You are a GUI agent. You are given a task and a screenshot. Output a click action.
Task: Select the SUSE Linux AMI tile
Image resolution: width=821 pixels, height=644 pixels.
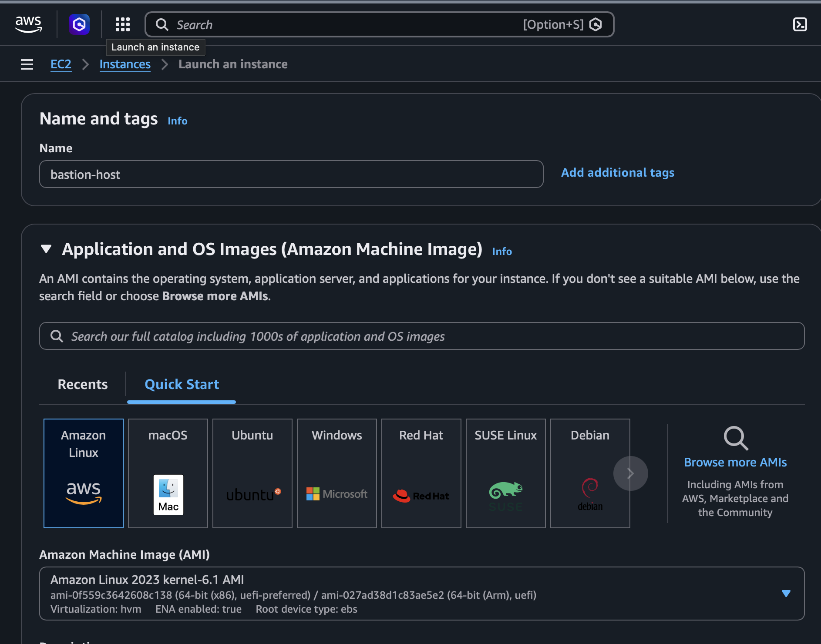[506, 473]
